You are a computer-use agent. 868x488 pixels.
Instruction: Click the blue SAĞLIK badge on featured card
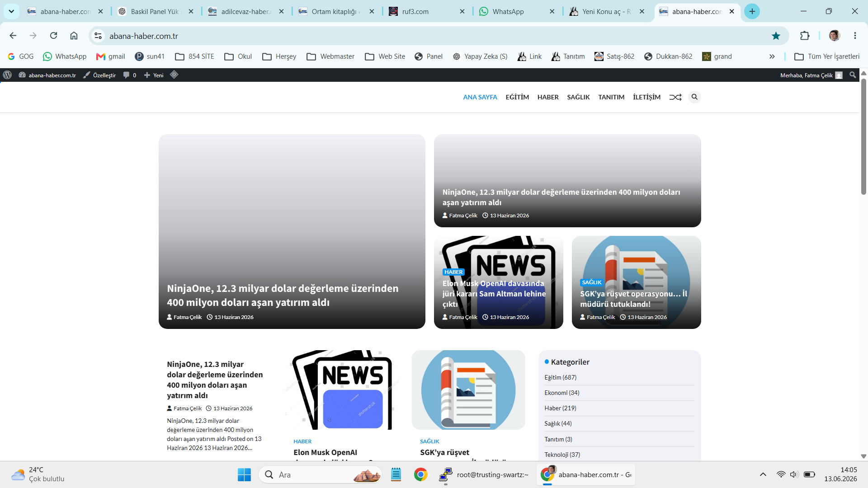pyautogui.click(x=591, y=282)
